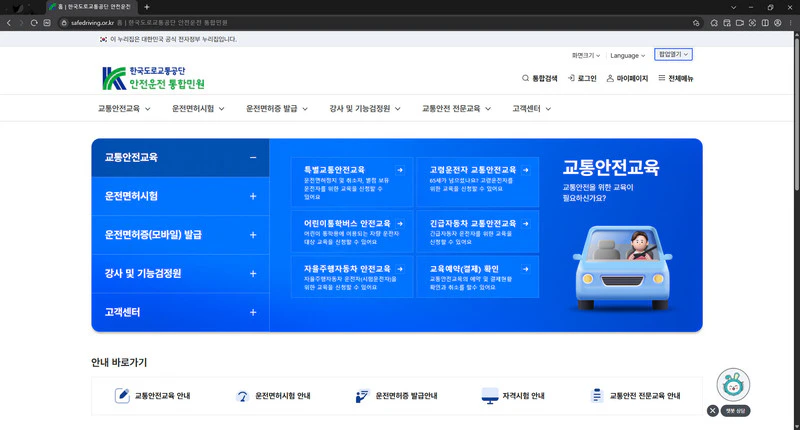Click the monitor icon for 자격시험 안내
The image size is (800, 430).
(490, 396)
